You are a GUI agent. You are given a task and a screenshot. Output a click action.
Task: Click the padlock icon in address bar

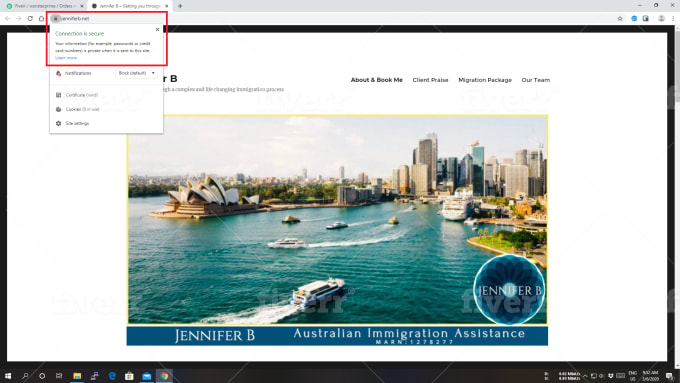coord(56,19)
